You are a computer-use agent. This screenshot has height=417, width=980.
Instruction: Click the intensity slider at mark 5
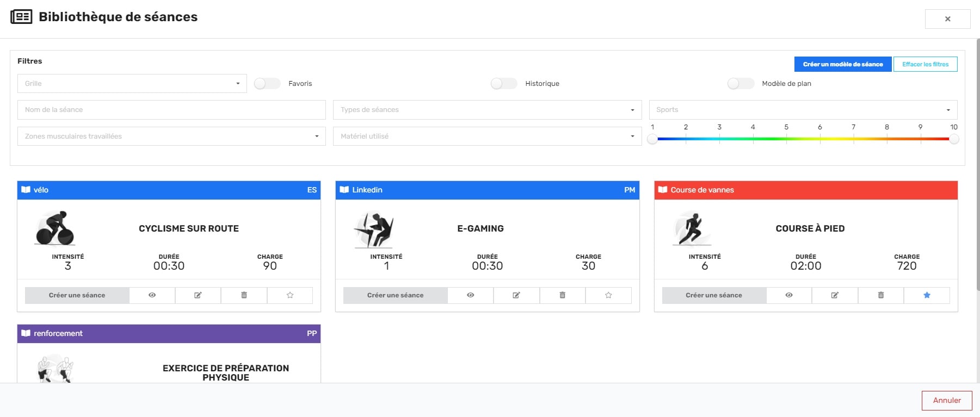786,139
